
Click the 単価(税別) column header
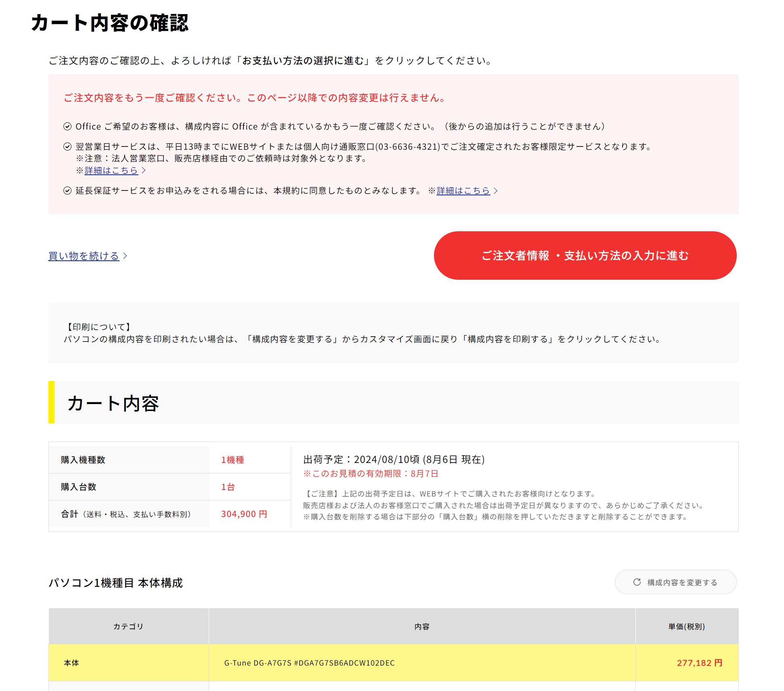point(687,626)
